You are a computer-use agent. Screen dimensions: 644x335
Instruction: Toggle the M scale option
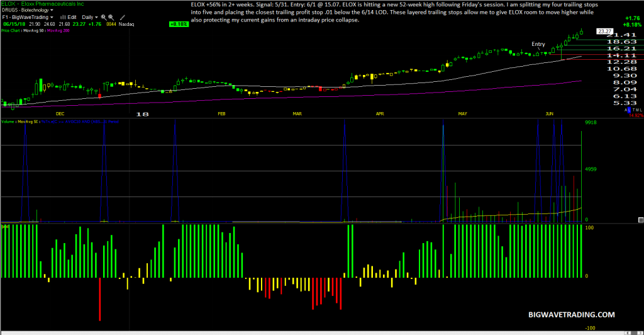pyautogui.click(x=638, y=110)
